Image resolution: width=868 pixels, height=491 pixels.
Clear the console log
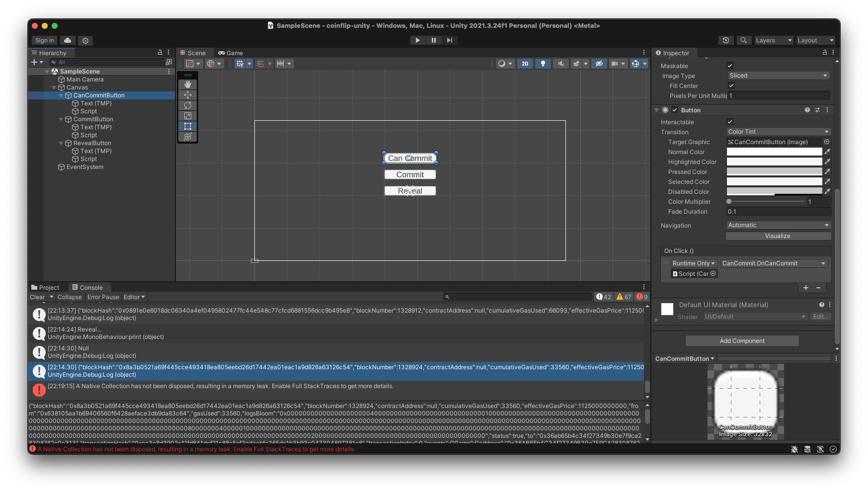point(37,297)
